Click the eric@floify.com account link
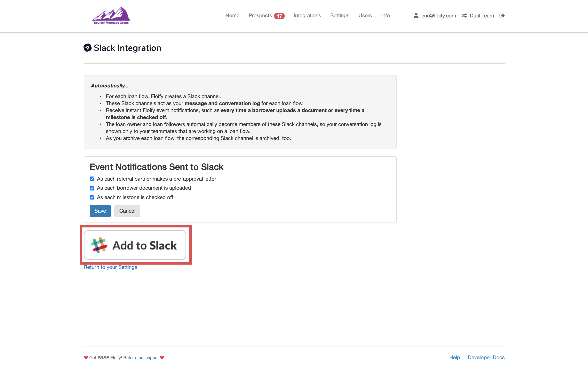The height and width of the screenshot is (367, 588). pos(438,16)
